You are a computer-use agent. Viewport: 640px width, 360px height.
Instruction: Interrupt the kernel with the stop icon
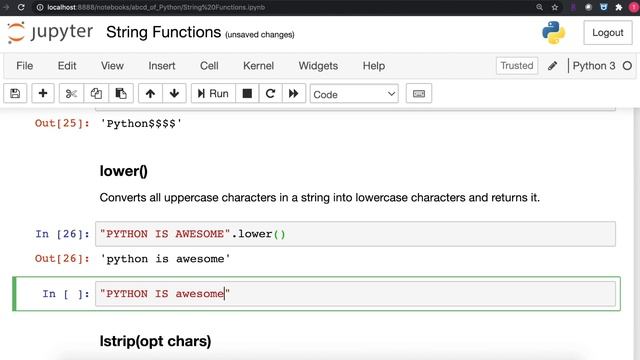[247, 93]
